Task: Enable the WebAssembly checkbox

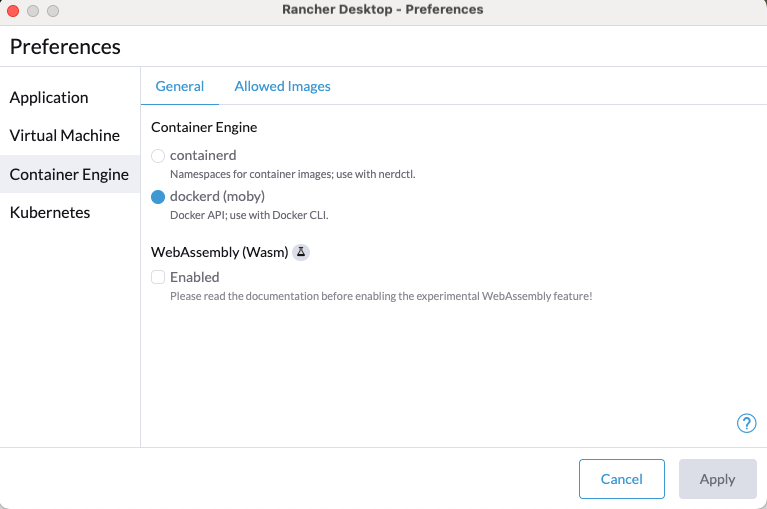Action: point(158,277)
